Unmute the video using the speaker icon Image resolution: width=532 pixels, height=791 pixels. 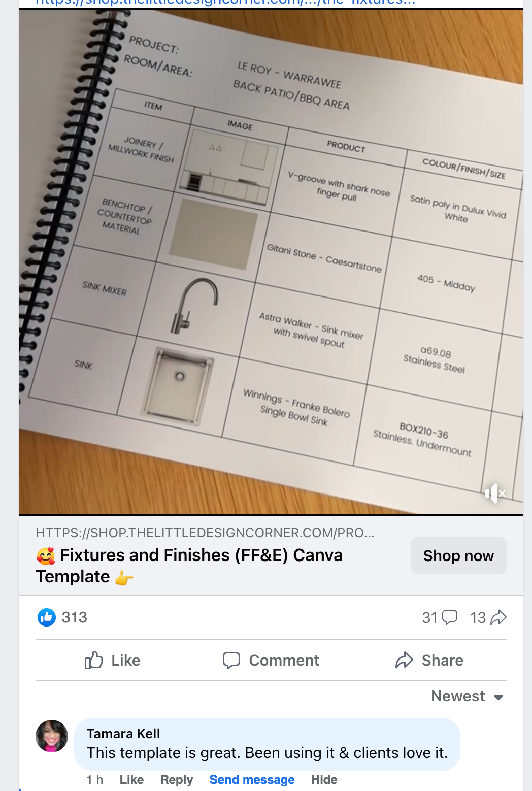495,492
